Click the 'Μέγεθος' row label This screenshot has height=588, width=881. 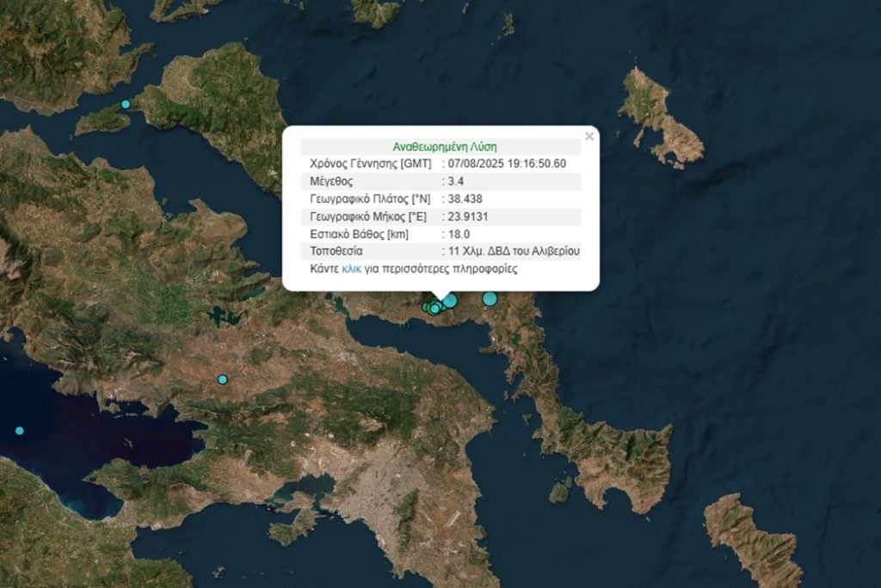click(331, 181)
